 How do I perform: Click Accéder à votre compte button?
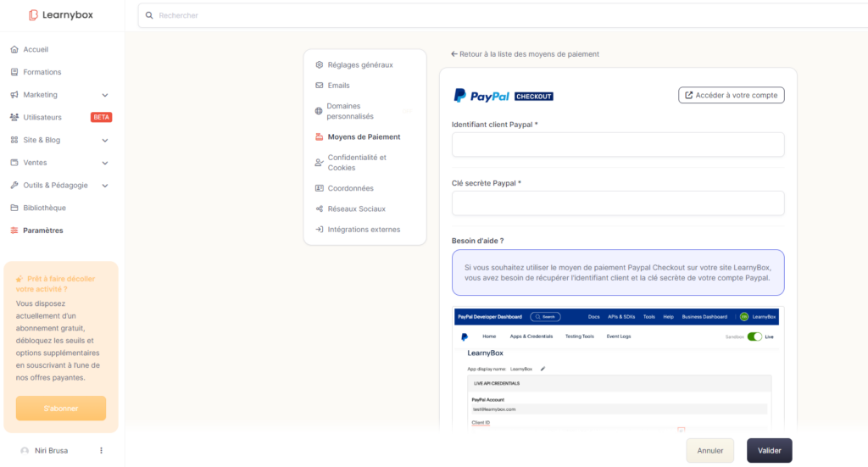pos(731,95)
